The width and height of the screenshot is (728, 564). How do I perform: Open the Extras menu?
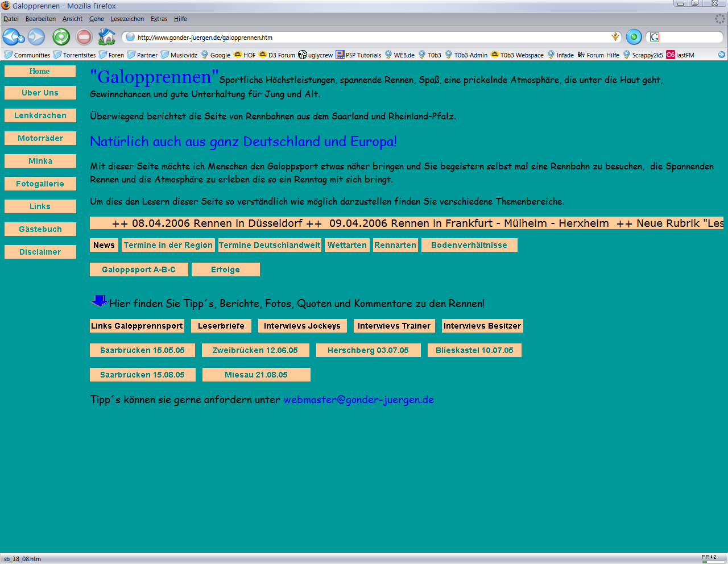tap(159, 19)
